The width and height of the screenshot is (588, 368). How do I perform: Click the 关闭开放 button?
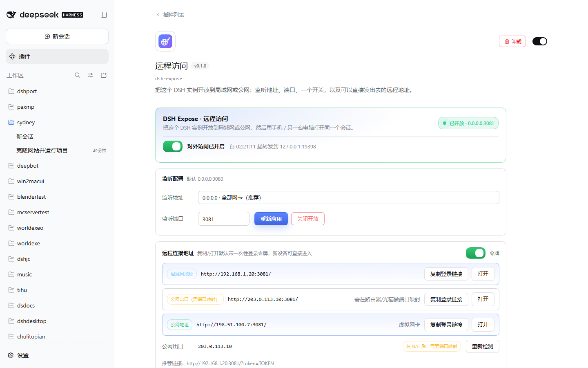click(308, 219)
